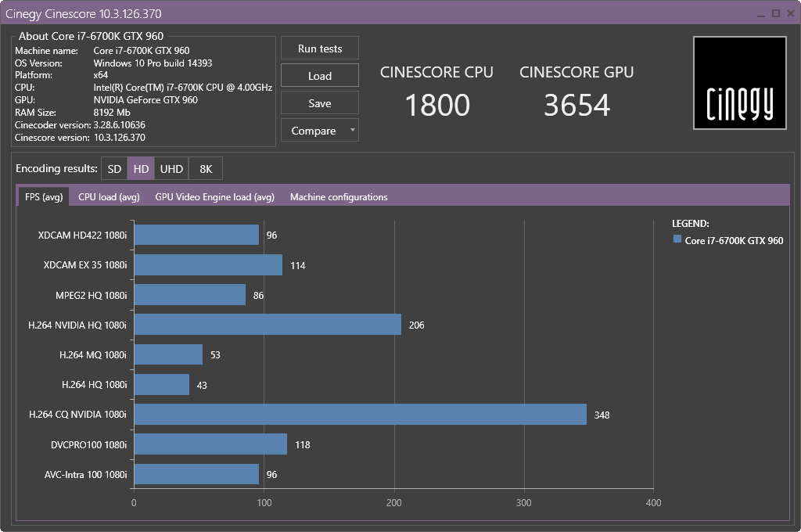Click the blue legend color swatch
The width and height of the screenshot is (801, 532).
pyautogui.click(x=677, y=240)
